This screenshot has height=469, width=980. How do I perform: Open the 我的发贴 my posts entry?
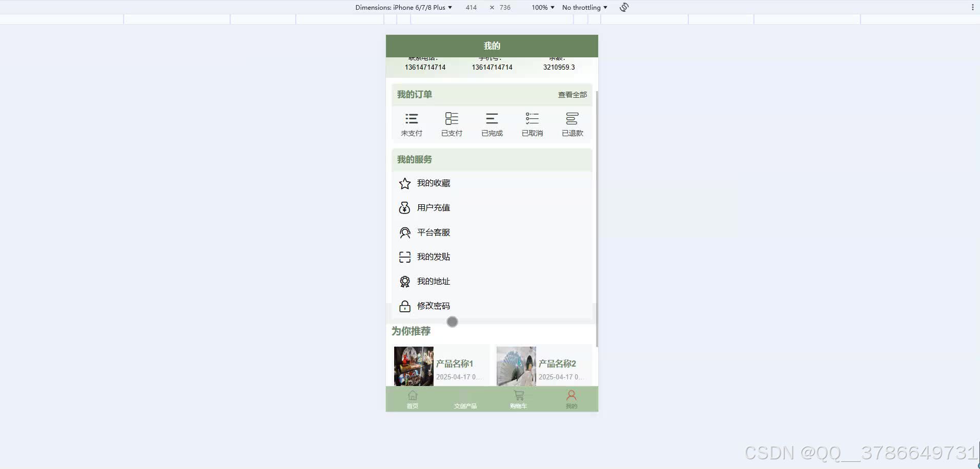492,257
